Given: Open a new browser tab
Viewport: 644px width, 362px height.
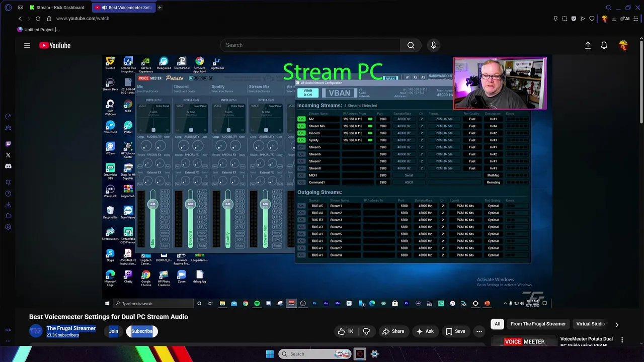Looking at the screenshot, I should [159, 8].
